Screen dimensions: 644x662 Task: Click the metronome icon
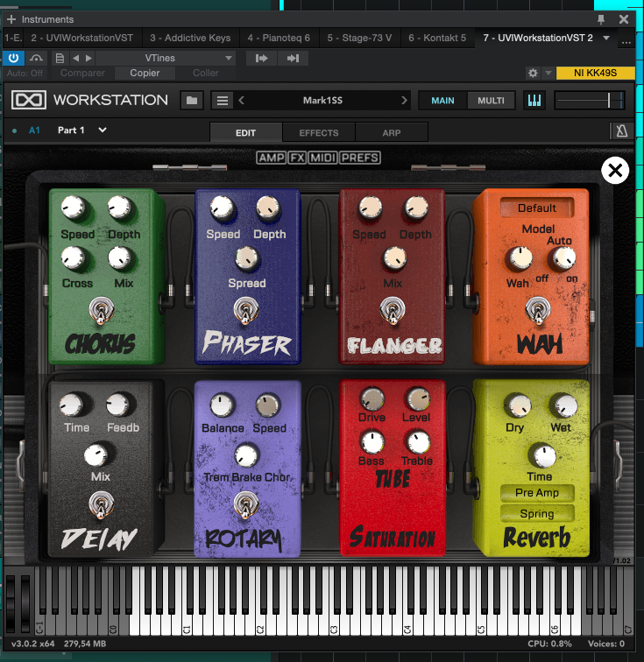pos(621,130)
